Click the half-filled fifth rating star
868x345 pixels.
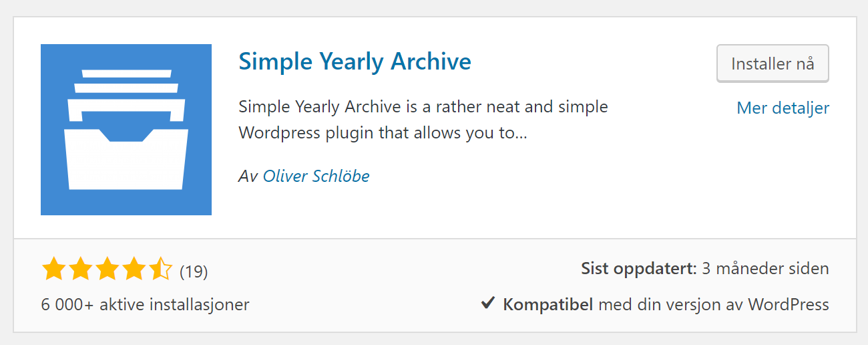pos(160,270)
